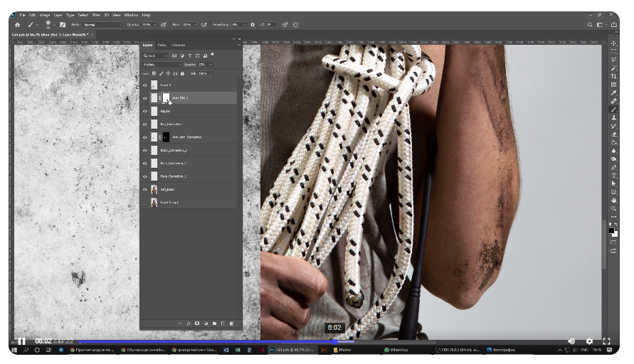Image resolution: width=634 pixels, height=364 pixels.
Task: Open the brush settings panel icon
Action: pos(63,25)
